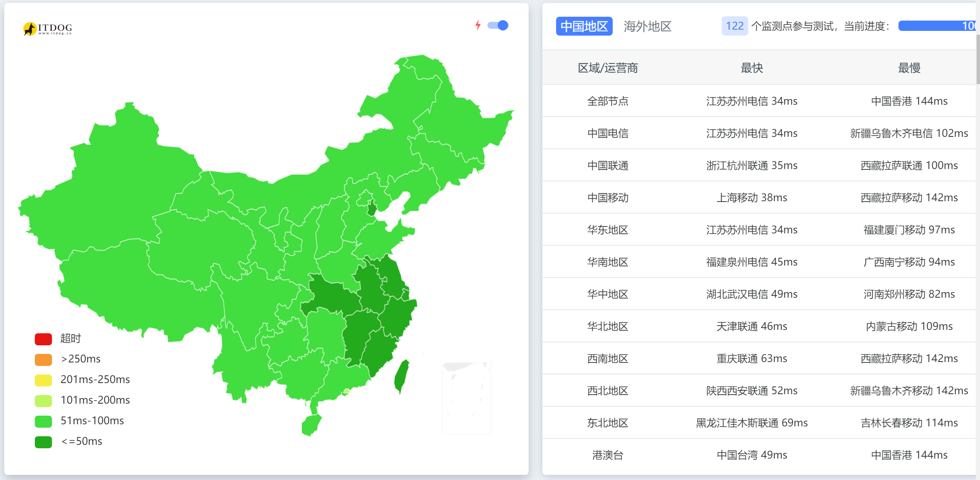Click the 最快 column header

752,68
